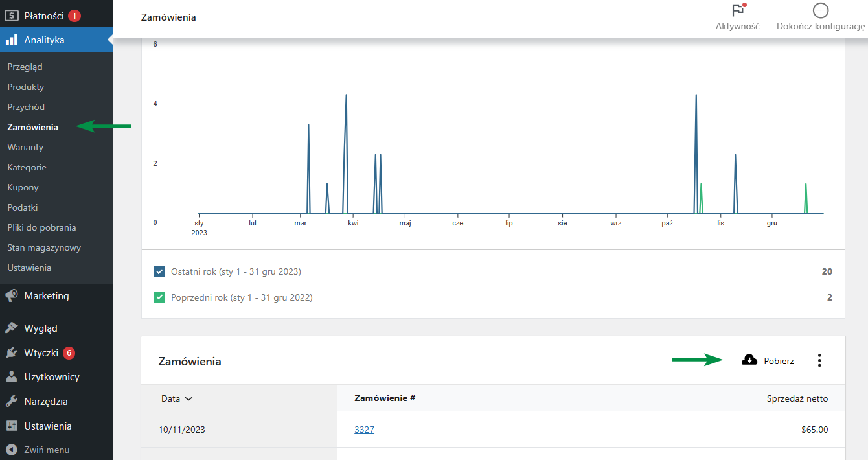The width and height of the screenshot is (868, 460).
Task: Click the Pobierz download button label
Action: click(x=779, y=361)
